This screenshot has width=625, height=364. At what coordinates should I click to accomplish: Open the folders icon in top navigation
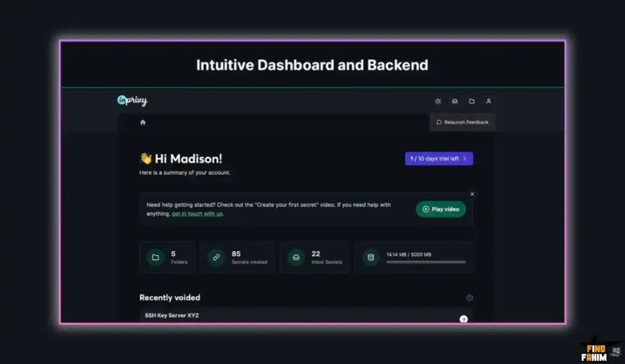[x=472, y=101]
